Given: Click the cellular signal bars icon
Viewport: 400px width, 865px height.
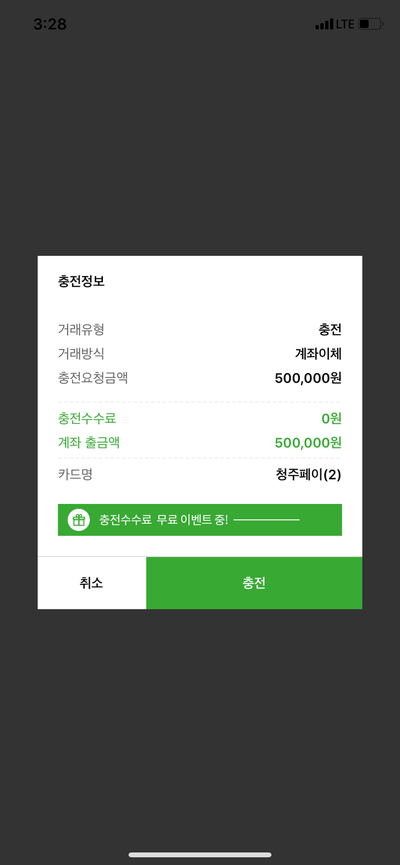Looking at the screenshot, I should point(324,24).
